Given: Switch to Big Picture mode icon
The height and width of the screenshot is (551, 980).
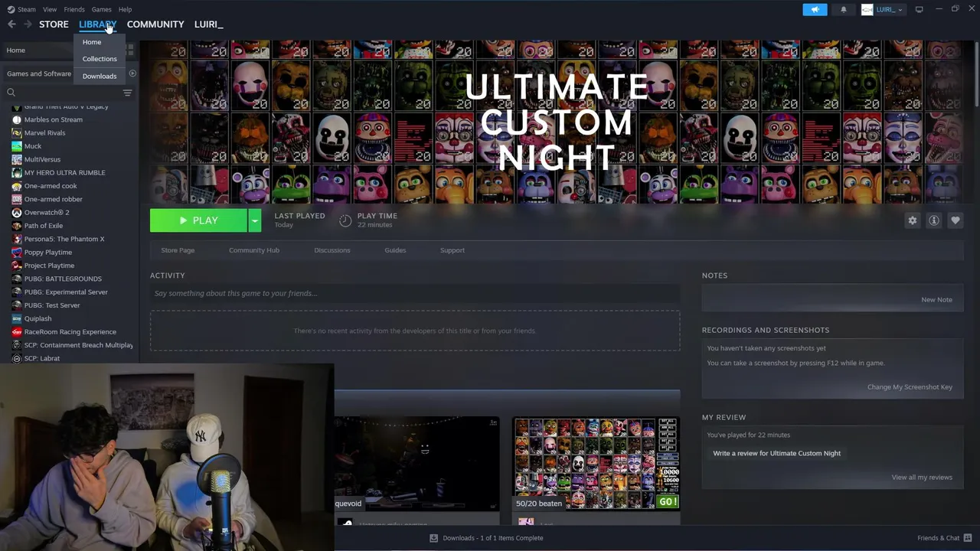Looking at the screenshot, I should pos(920,9).
